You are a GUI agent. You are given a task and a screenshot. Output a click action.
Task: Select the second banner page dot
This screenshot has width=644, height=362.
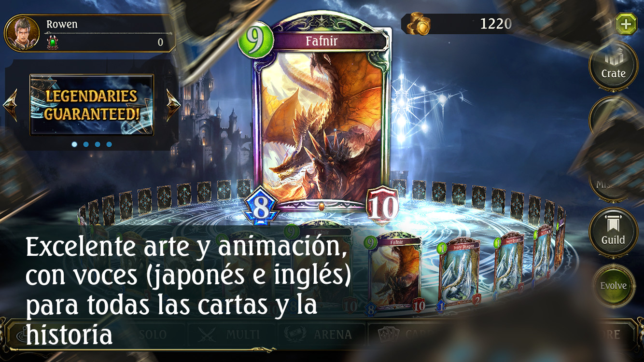click(x=86, y=144)
